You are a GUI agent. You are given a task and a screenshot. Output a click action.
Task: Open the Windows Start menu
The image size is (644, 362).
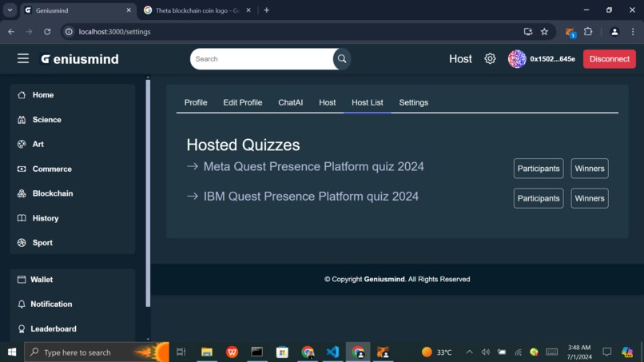[12, 352]
